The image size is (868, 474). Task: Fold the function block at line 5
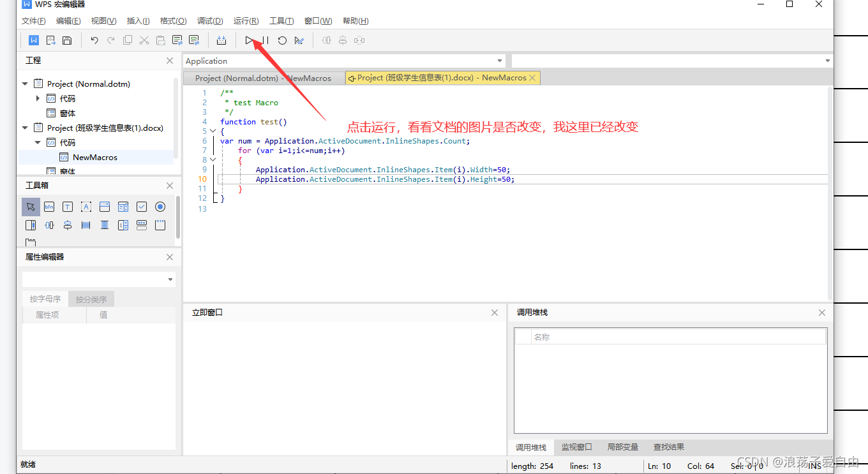(213, 131)
